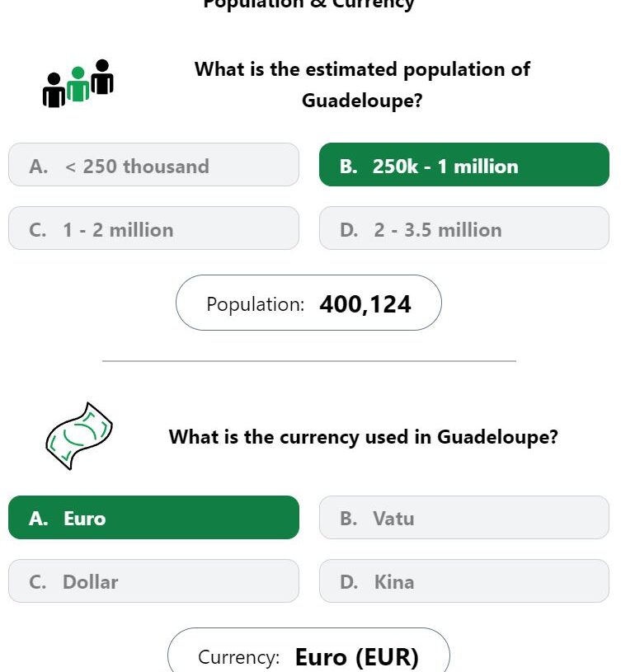Click the green person figure icon
The height and width of the screenshot is (672, 621).
pyautogui.click(x=78, y=84)
